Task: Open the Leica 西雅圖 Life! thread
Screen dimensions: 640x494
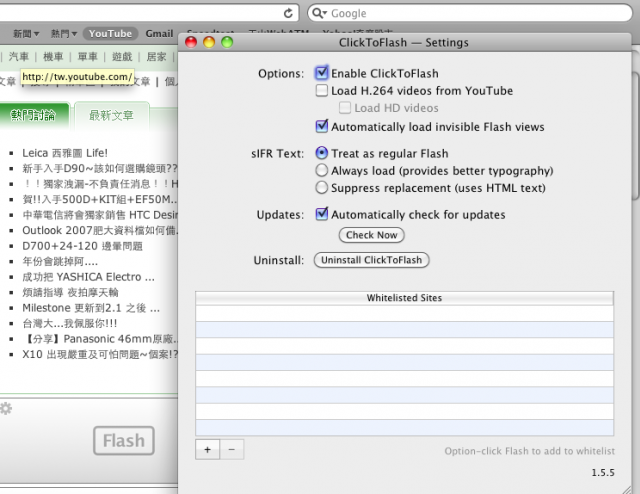Action: pyautogui.click(x=65, y=153)
